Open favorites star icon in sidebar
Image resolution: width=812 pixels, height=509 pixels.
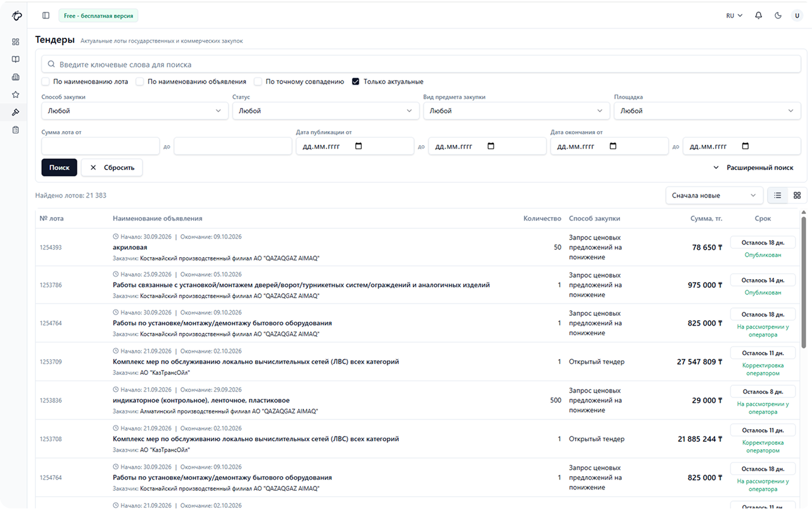16,94
